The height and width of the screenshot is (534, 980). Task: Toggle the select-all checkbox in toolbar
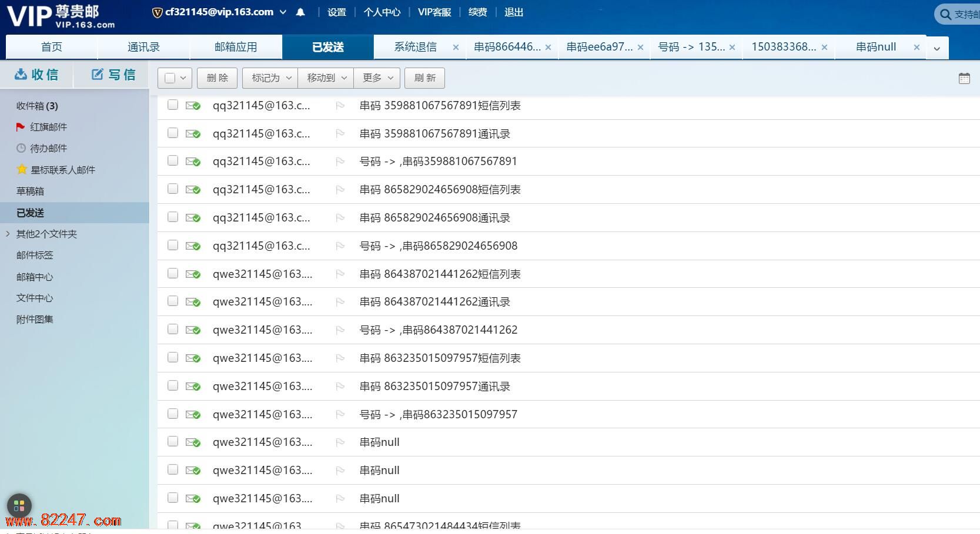click(170, 78)
